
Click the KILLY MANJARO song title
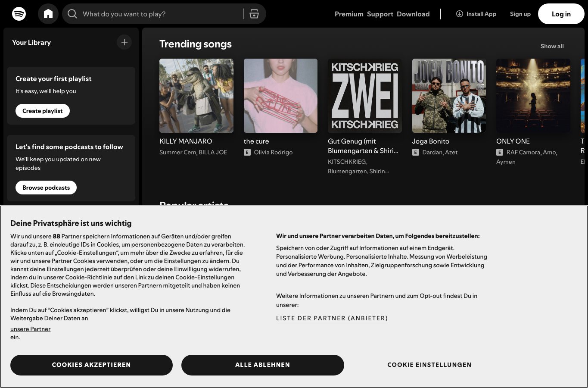pos(186,141)
